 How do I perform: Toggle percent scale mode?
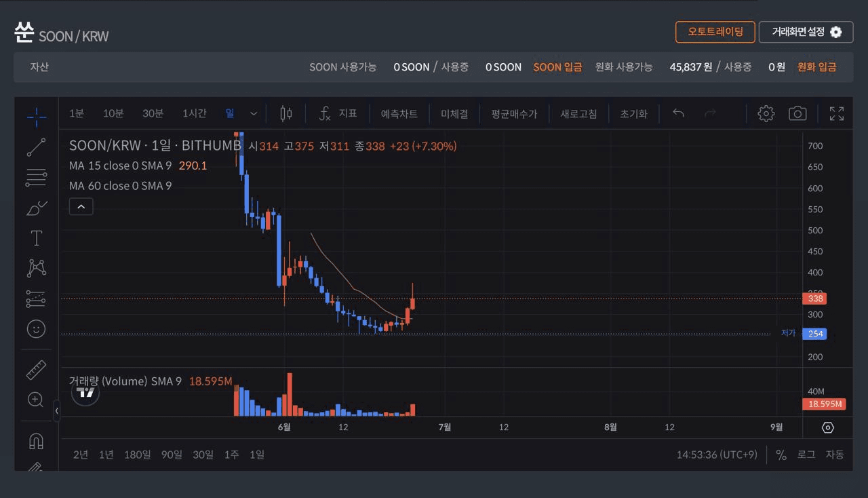click(781, 455)
